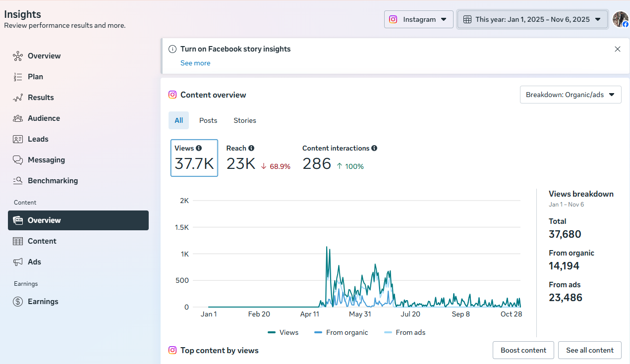The width and height of the screenshot is (630, 364).
Task: Click the info icon beside Views
Action: (x=199, y=148)
